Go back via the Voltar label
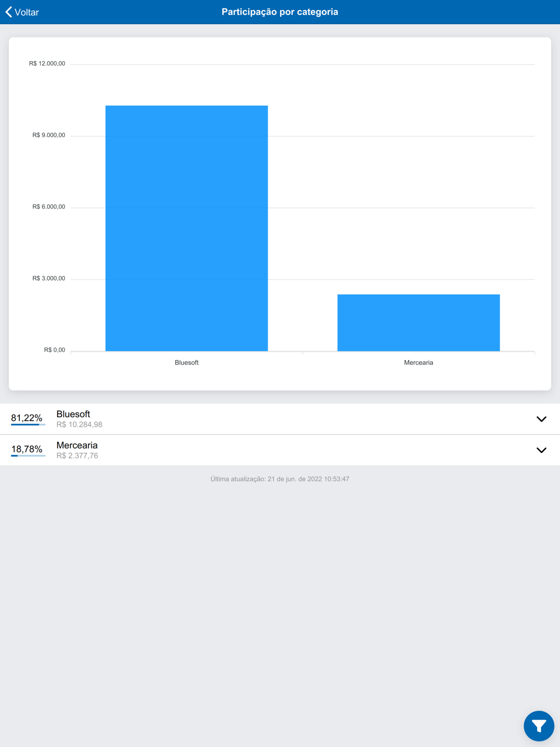Screen dimensions: 560x747 point(26,12)
